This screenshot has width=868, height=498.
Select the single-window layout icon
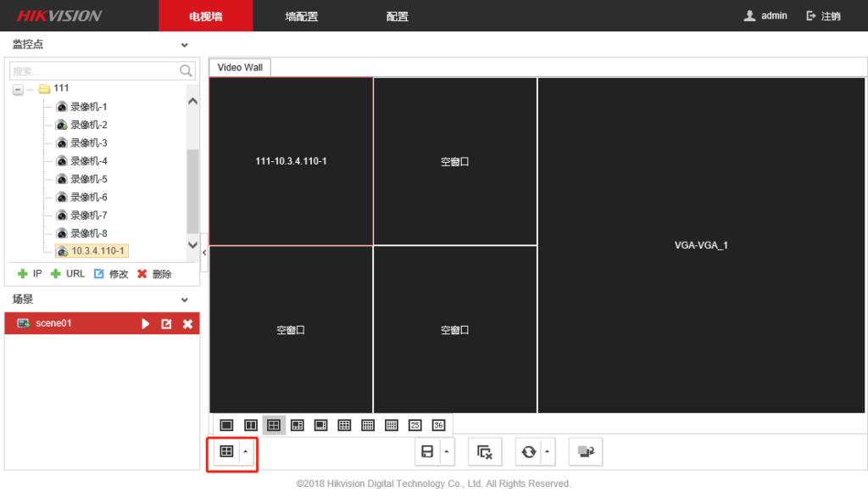(x=226, y=425)
